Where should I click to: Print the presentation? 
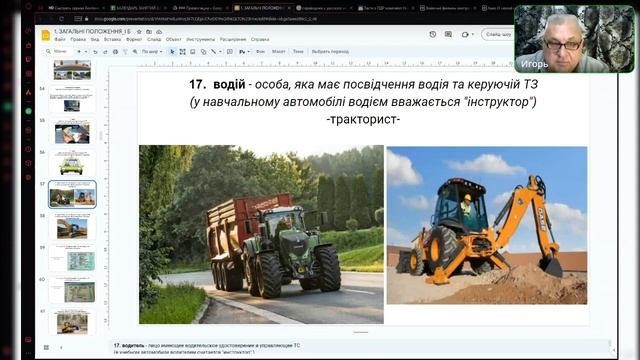115,52
